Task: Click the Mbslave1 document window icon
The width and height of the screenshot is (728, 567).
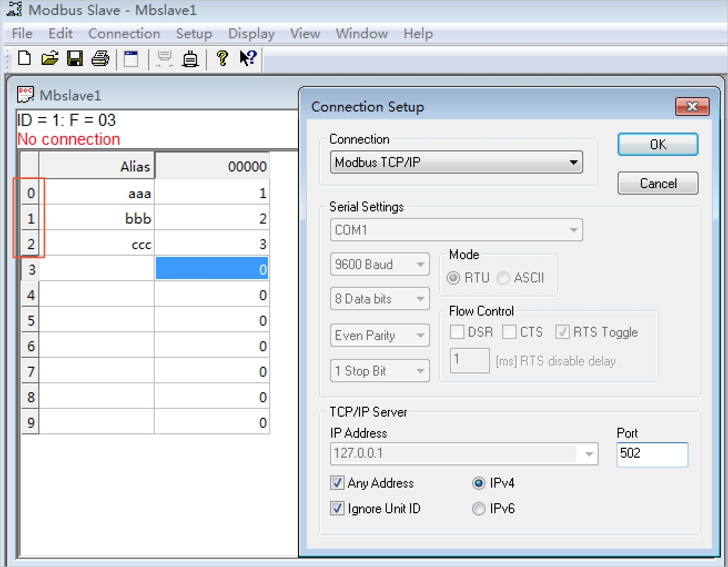Action: click(x=26, y=95)
